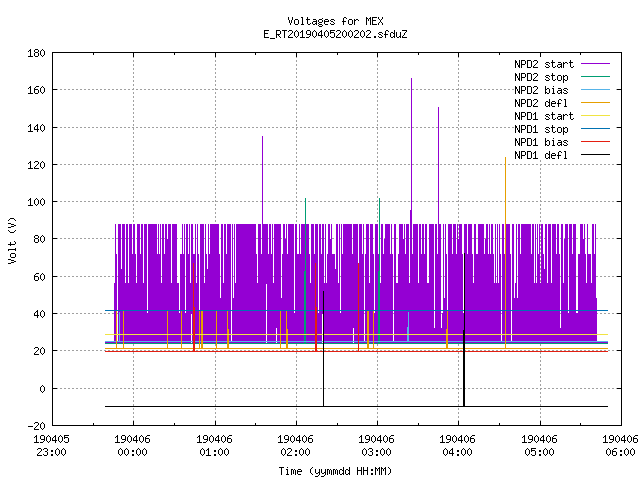Click the purple NPD2 start legend line
This screenshot has height=480, width=640.
(595, 64)
